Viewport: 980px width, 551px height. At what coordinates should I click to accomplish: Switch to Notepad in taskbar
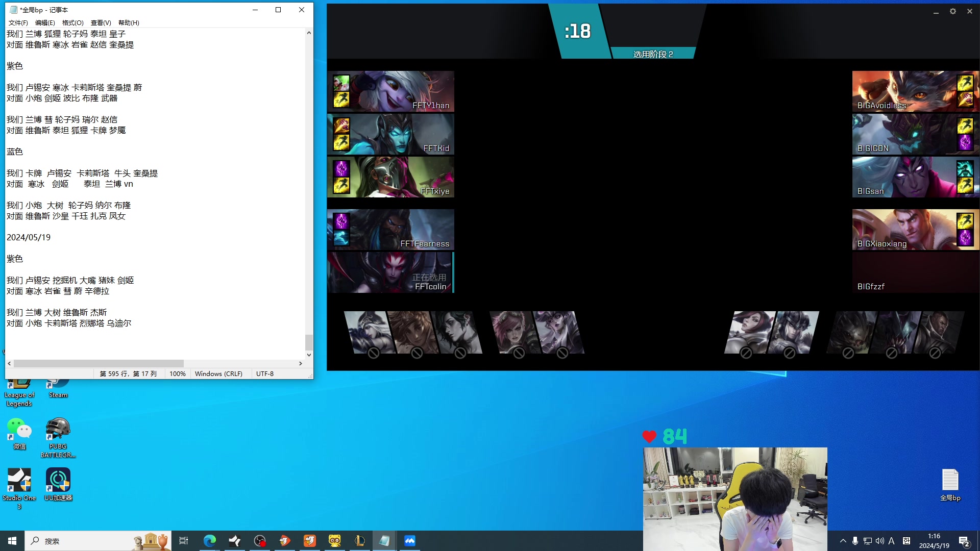[x=384, y=541]
